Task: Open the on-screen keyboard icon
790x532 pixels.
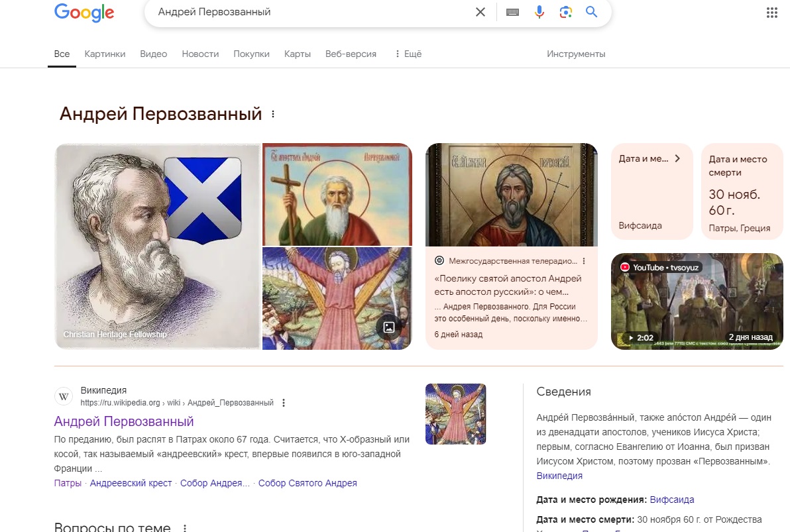Action: pos(512,12)
